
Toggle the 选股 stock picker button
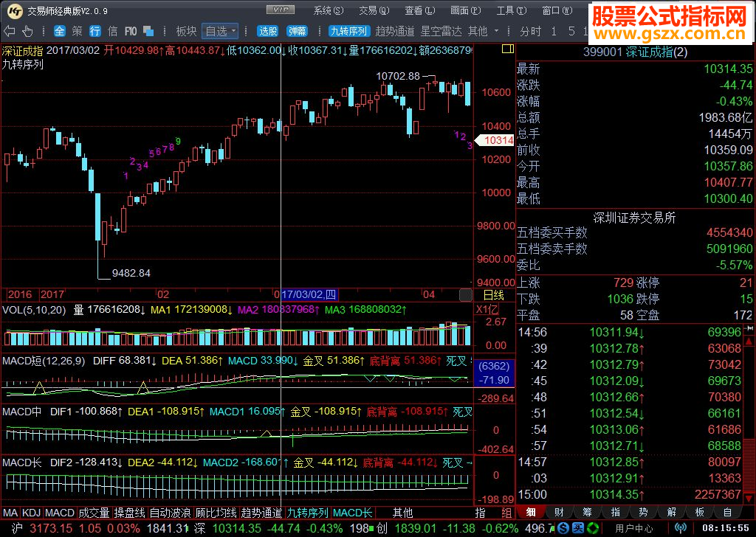[267, 31]
